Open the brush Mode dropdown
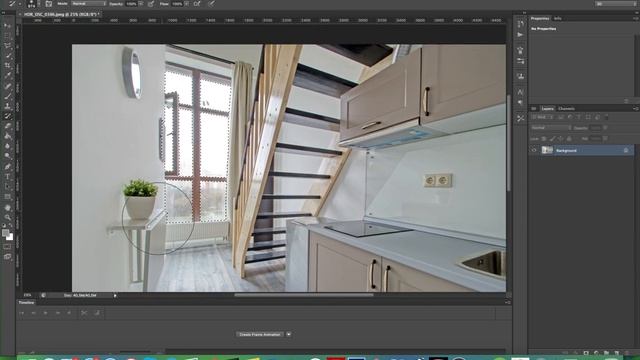The image size is (640, 360). click(x=88, y=4)
